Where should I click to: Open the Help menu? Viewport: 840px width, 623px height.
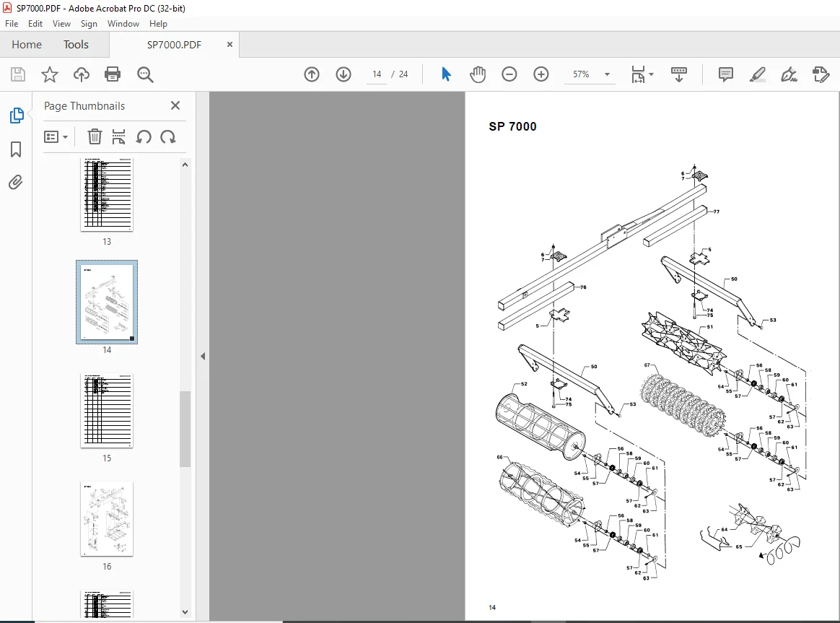point(158,24)
